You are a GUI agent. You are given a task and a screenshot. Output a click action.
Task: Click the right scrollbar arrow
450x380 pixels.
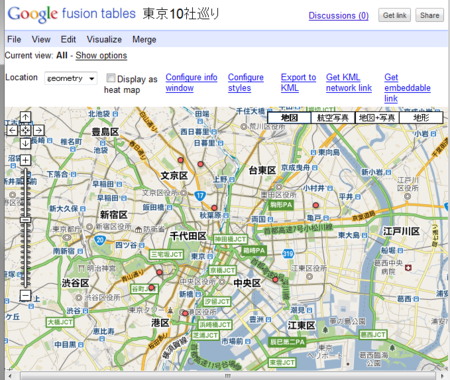(443, 376)
